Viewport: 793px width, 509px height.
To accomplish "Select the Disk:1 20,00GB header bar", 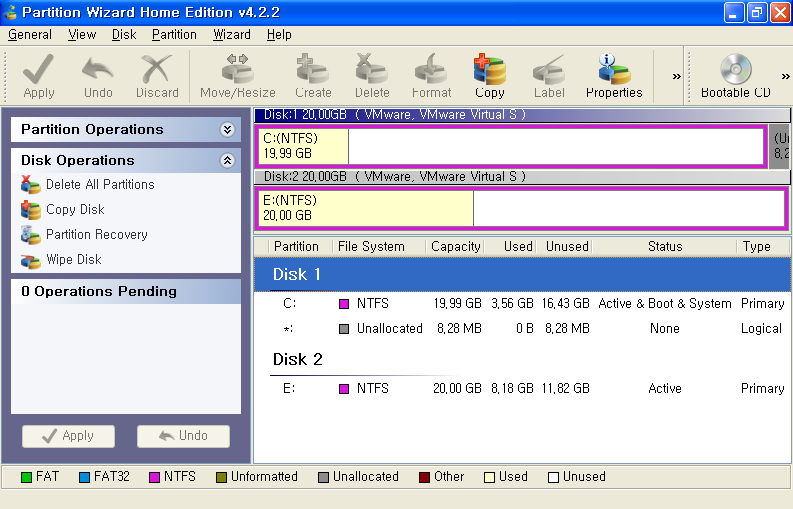I will 522,115.
